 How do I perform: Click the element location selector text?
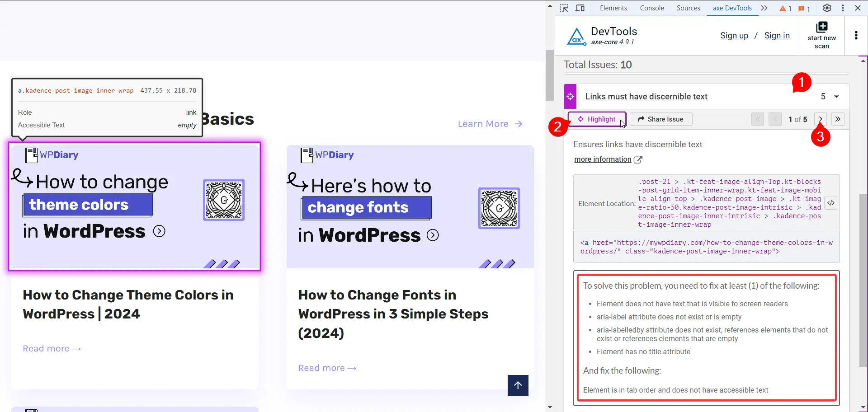click(x=729, y=203)
